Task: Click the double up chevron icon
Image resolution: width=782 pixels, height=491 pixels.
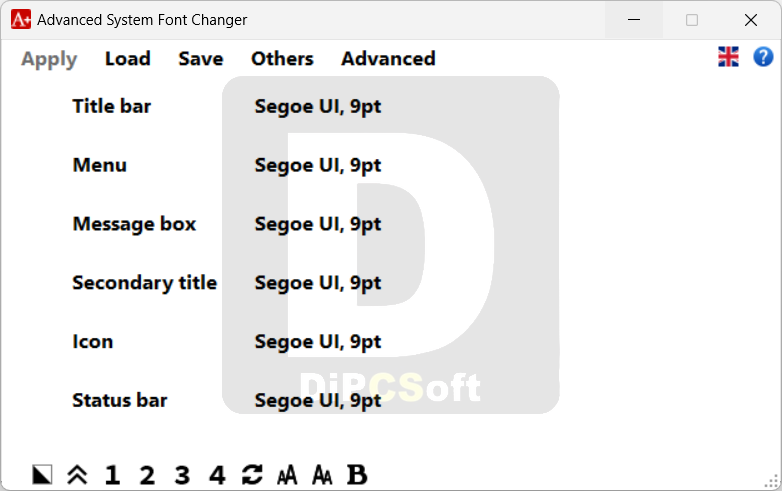Action: (x=77, y=475)
